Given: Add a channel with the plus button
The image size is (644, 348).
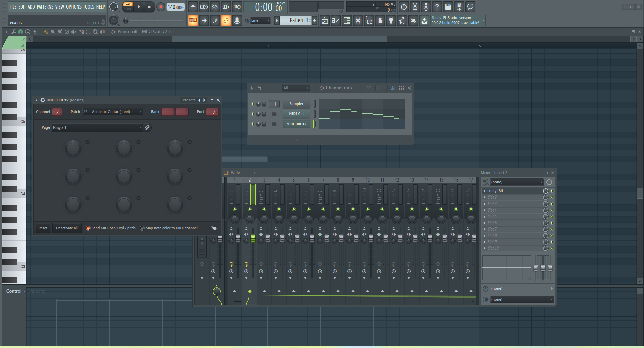Looking at the screenshot, I should pos(297,140).
